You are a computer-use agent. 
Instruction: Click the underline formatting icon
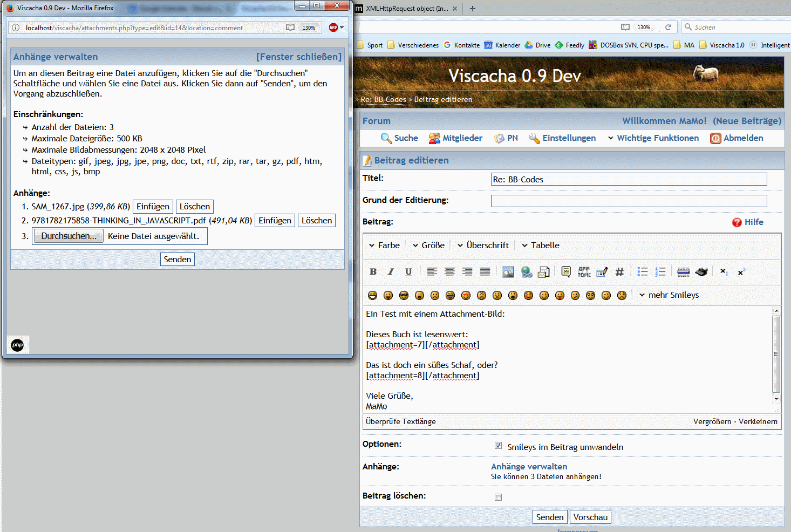click(408, 272)
